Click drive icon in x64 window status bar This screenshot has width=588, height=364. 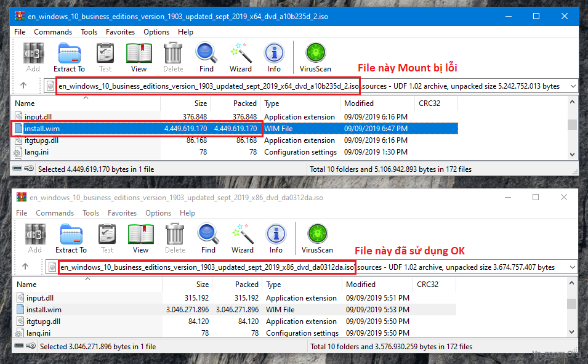pyautogui.click(x=18, y=169)
